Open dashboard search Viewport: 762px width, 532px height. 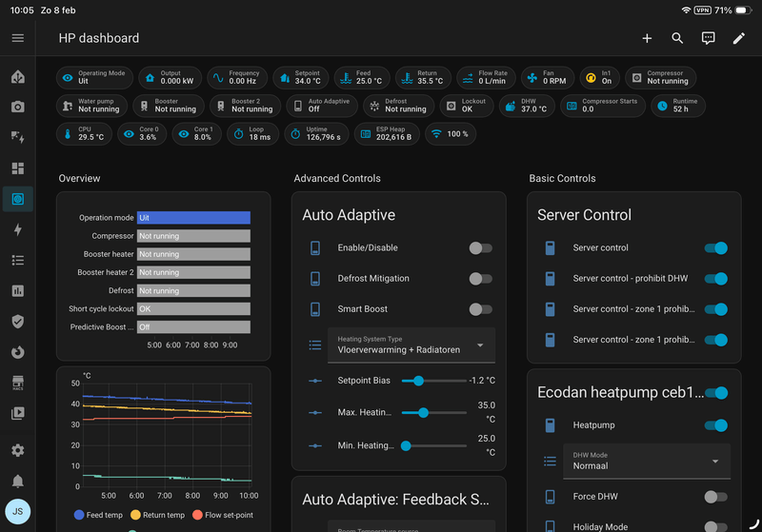click(677, 38)
